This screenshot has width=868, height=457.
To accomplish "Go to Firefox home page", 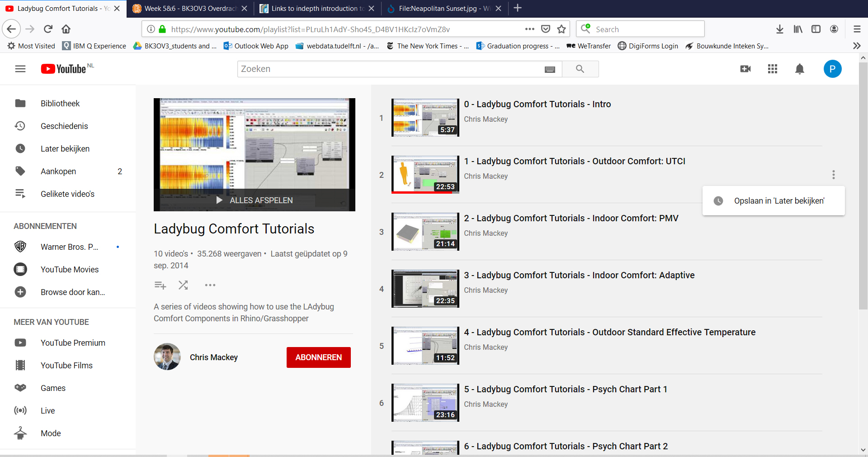I will [66, 29].
